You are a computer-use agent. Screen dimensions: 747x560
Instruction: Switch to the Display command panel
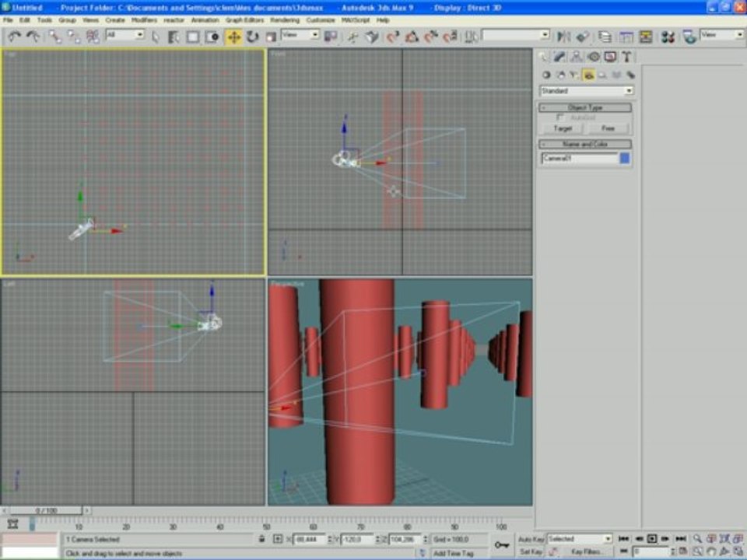[x=610, y=57]
